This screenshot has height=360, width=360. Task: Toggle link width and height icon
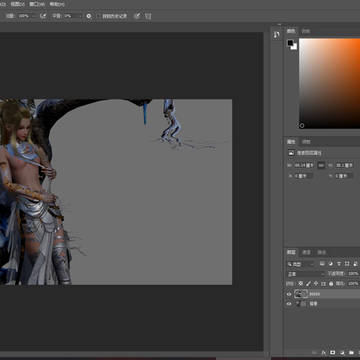pyautogui.click(x=321, y=165)
